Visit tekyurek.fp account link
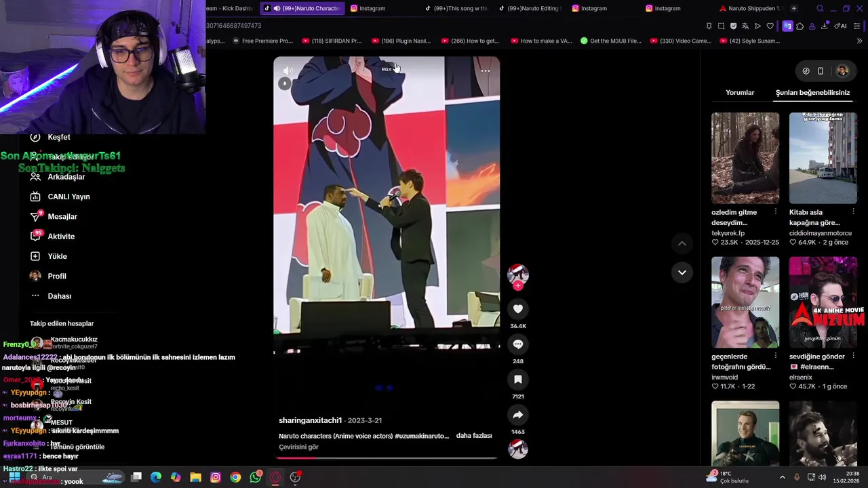 (x=728, y=233)
